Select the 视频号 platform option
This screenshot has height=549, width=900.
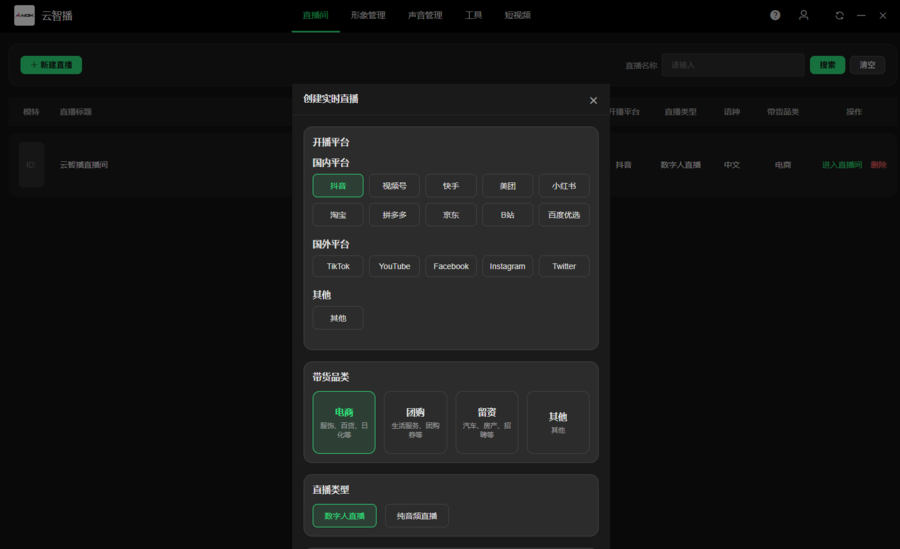click(394, 185)
